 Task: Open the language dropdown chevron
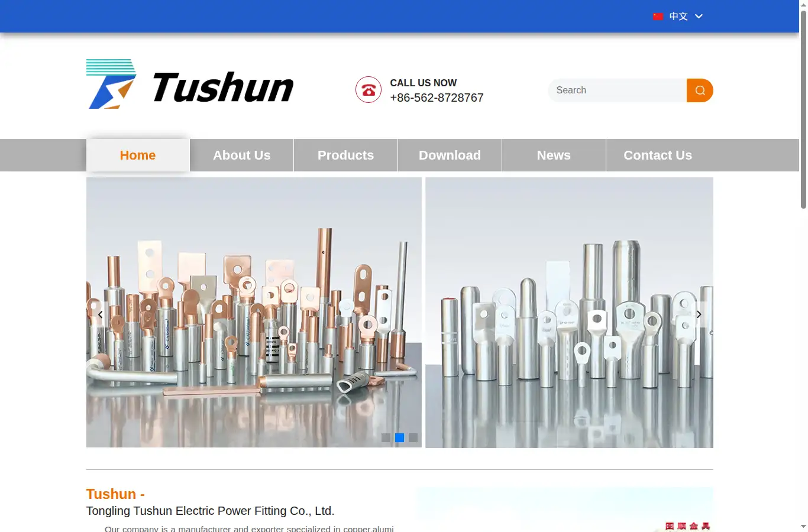699,17
